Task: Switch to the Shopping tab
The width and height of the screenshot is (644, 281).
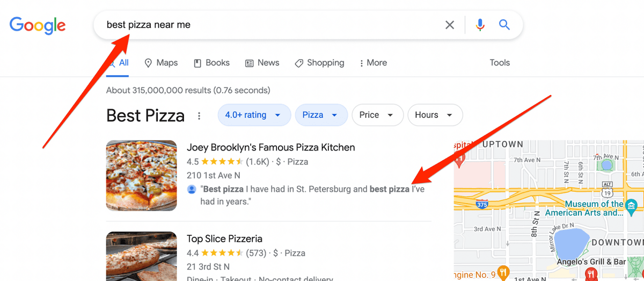Action: coord(319,63)
